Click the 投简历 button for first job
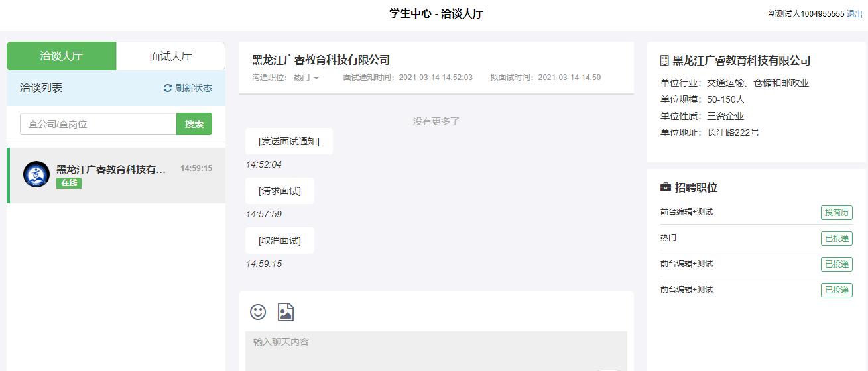 [836, 213]
